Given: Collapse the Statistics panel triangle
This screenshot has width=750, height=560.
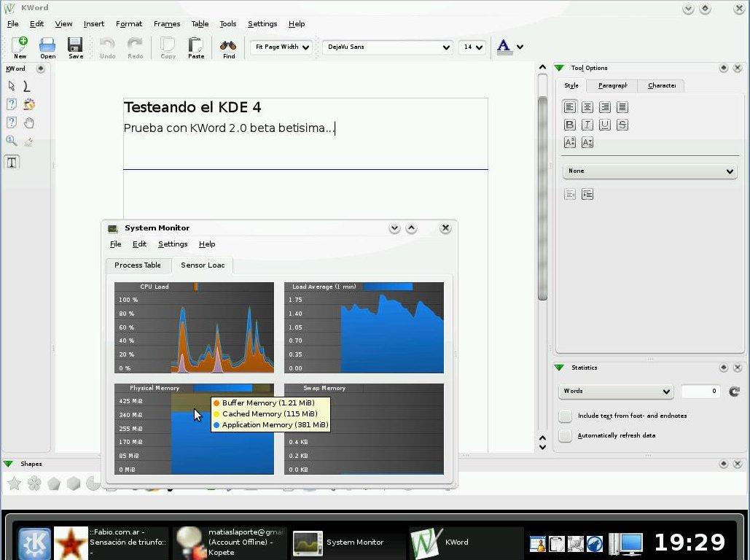Looking at the screenshot, I should [559, 367].
